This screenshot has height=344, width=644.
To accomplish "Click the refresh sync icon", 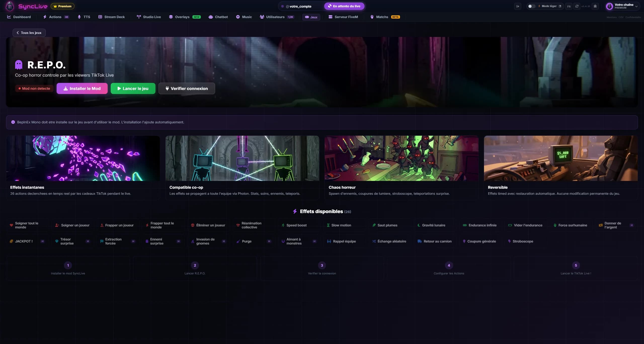I will coord(577,6).
